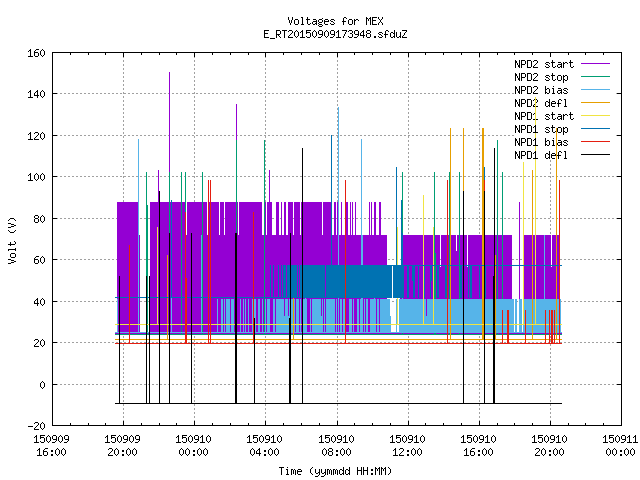
Task: Select the NPD1 start legend label
Action: click(x=544, y=116)
